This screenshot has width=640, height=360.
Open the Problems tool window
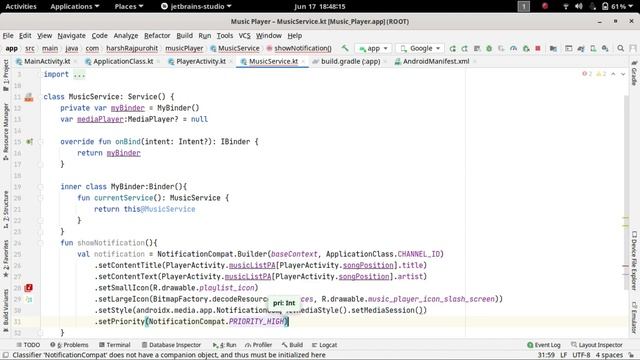pos(69,345)
